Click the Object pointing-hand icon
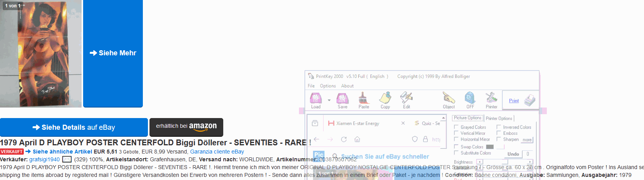 pyautogui.click(x=448, y=98)
